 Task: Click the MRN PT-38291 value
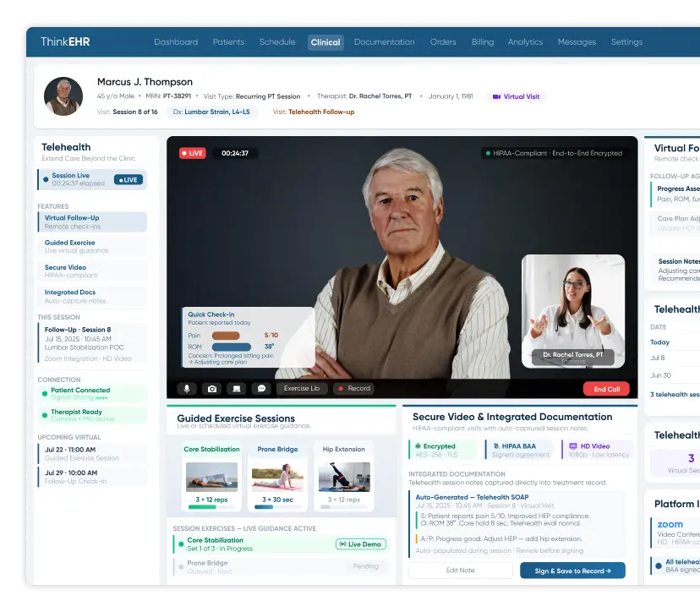coord(177,96)
